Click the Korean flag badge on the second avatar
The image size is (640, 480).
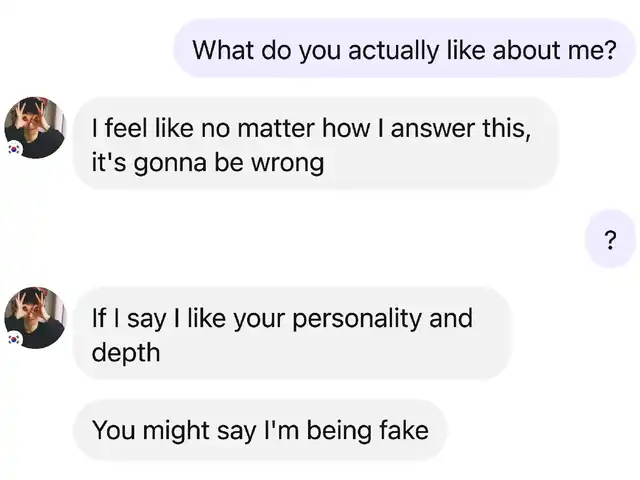pos(14,339)
